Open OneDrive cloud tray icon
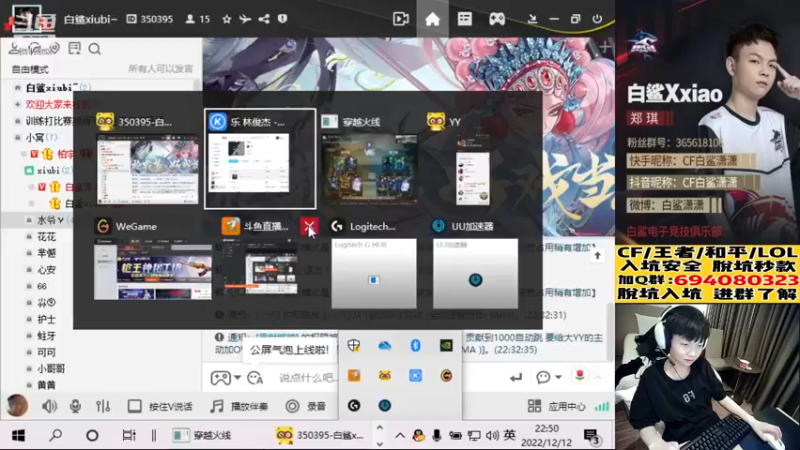This screenshot has height=450, width=800. point(385,345)
